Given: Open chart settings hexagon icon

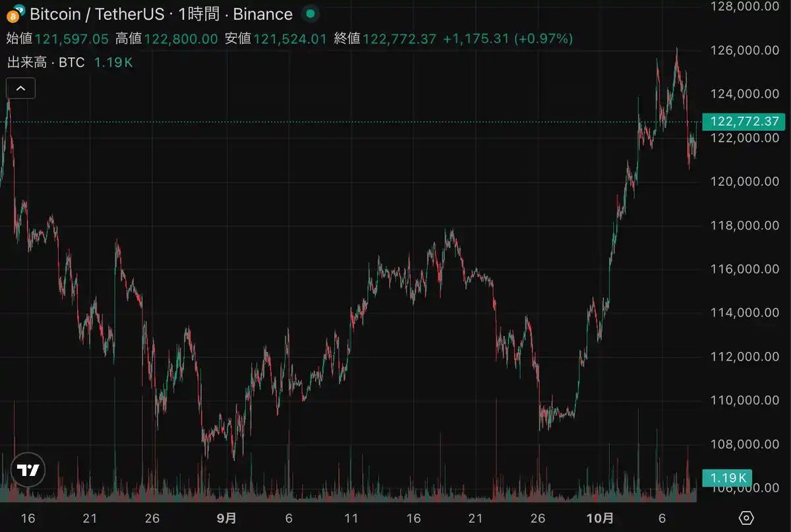Looking at the screenshot, I should [x=746, y=518].
